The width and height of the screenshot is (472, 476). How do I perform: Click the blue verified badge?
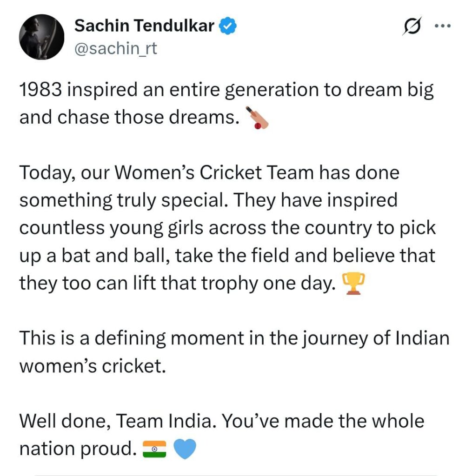coord(228,26)
